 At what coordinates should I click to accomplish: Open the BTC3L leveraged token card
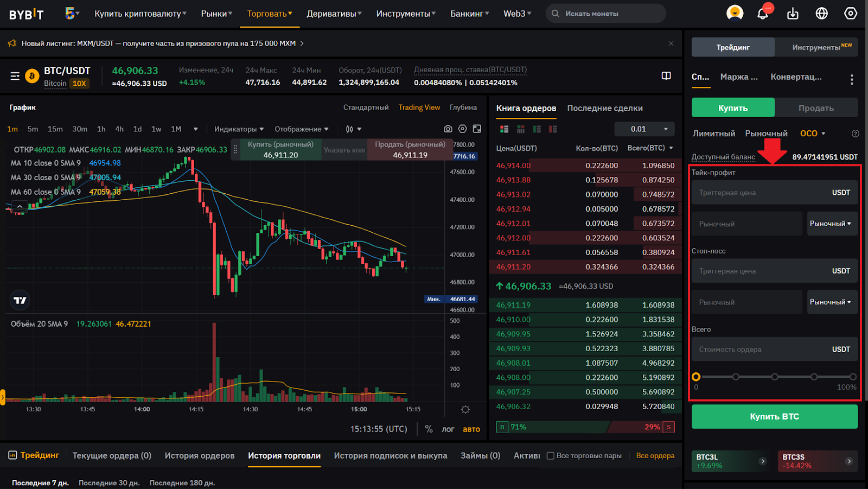click(731, 461)
